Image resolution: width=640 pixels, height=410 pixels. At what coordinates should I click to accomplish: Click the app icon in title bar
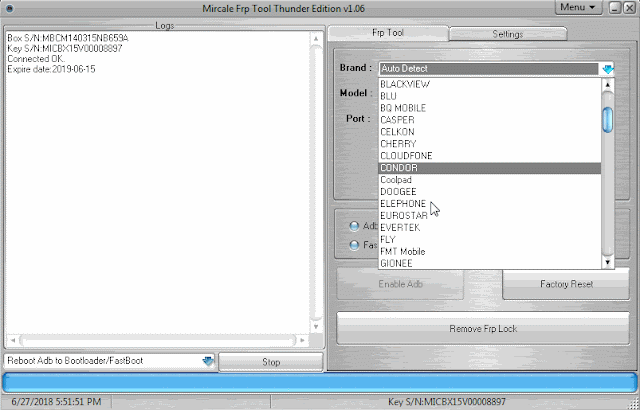point(9,8)
